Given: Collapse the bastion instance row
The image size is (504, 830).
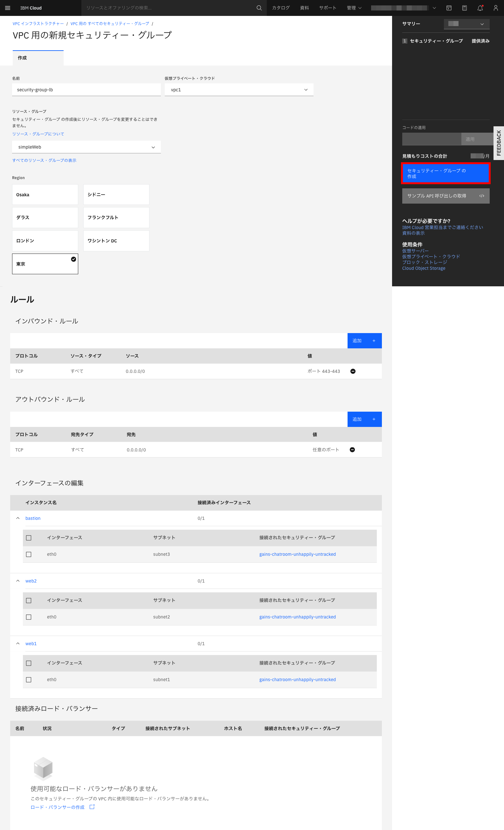Looking at the screenshot, I should point(18,518).
